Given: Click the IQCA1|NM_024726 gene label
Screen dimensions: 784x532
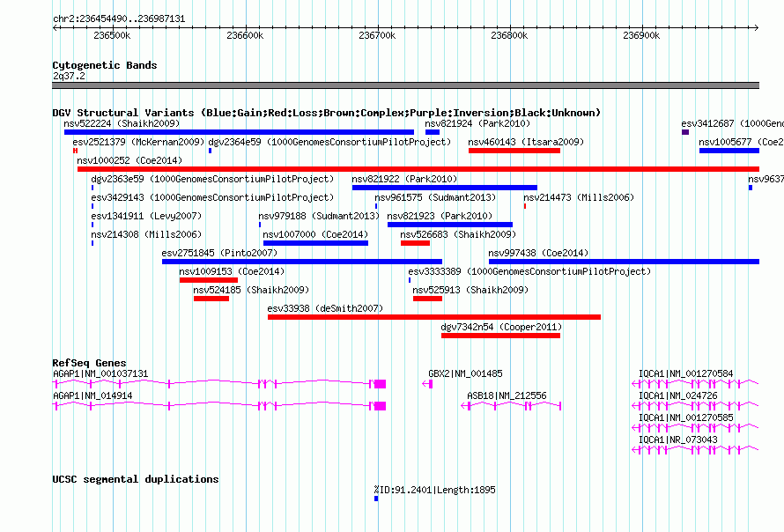Looking at the screenshot, I should pyautogui.click(x=678, y=395).
